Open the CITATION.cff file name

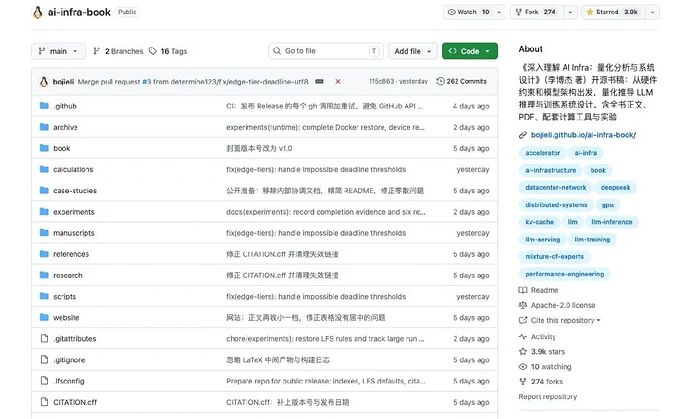click(x=75, y=402)
